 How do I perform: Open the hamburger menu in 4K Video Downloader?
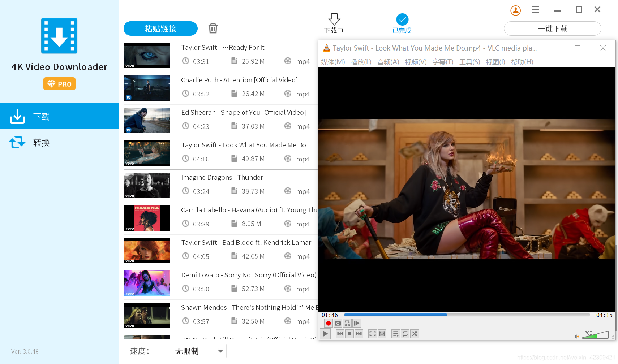coord(536,10)
